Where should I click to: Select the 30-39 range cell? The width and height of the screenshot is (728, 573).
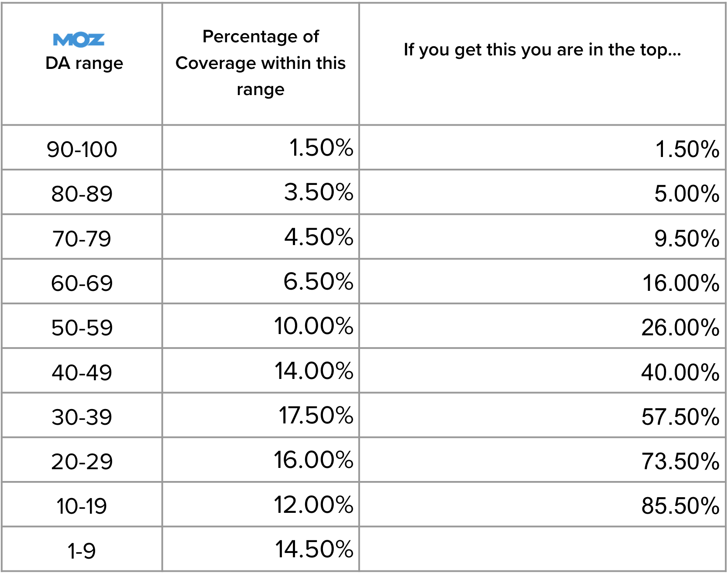pyautogui.click(x=82, y=417)
